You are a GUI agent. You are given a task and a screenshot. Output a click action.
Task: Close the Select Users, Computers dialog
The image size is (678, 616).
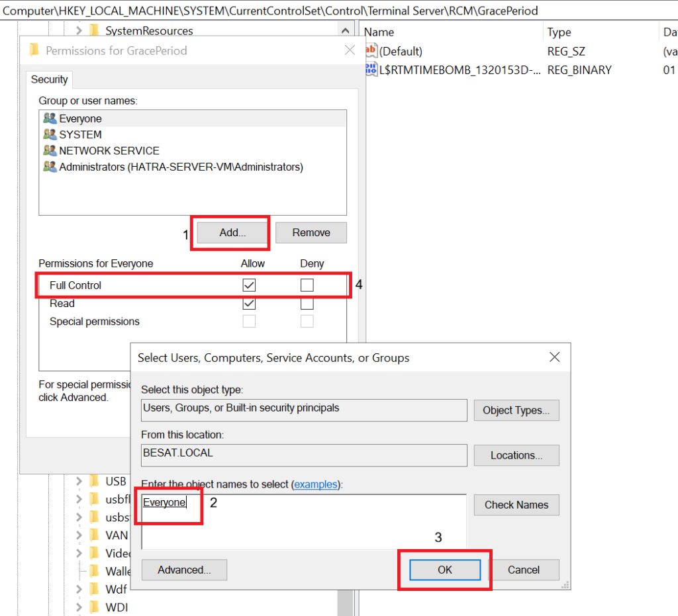point(554,357)
